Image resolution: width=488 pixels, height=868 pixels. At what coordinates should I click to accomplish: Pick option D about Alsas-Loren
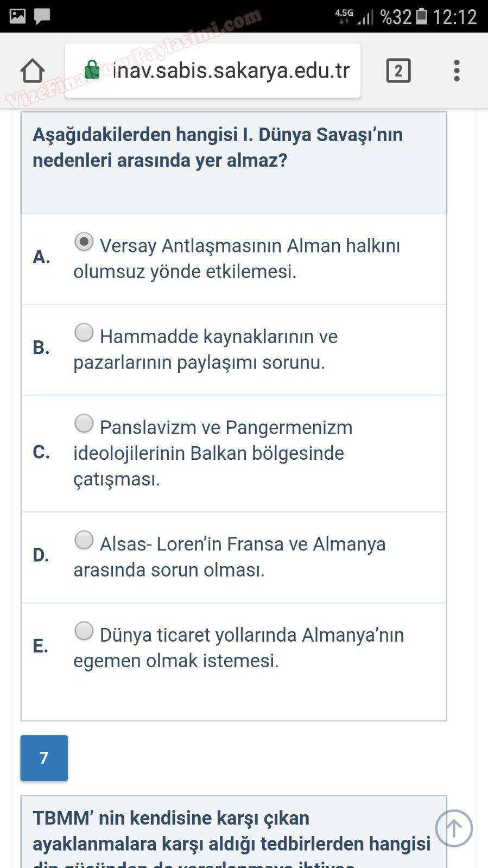click(x=84, y=540)
